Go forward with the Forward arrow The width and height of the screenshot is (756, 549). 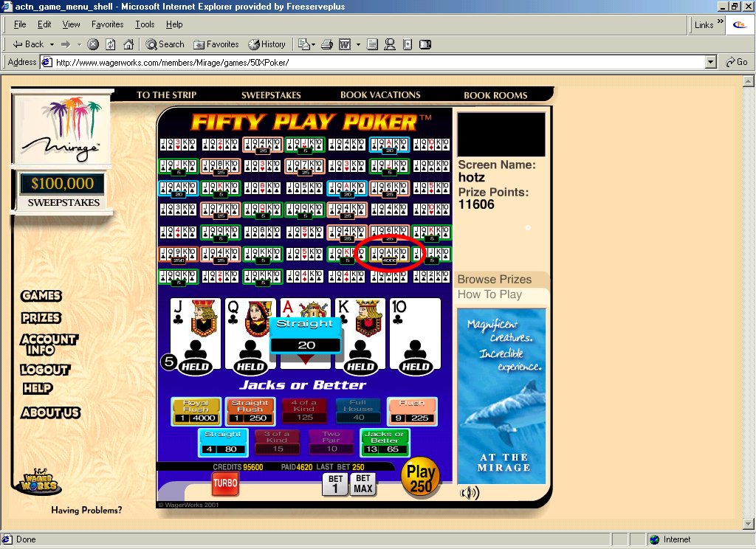(x=66, y=44)
